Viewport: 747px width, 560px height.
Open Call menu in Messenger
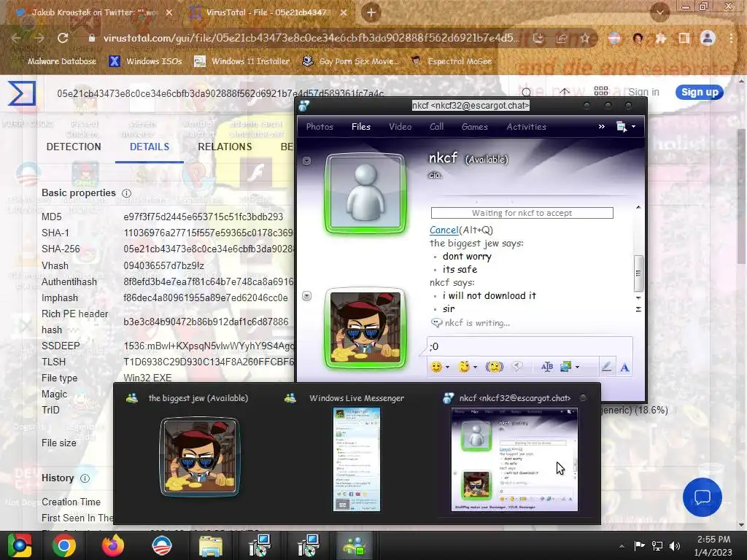[x=436, y=127]
